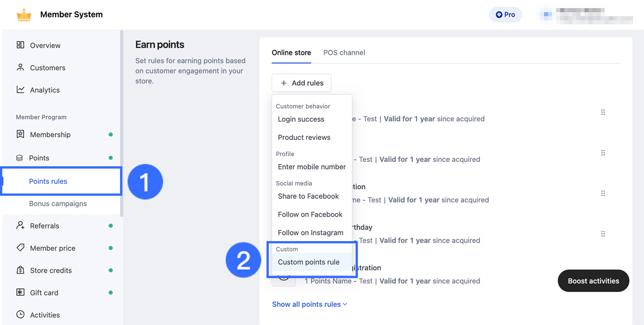The image size is (644, 325).
Task: Choose Follow on Instagram rule
Action: (x=311, y=232)
